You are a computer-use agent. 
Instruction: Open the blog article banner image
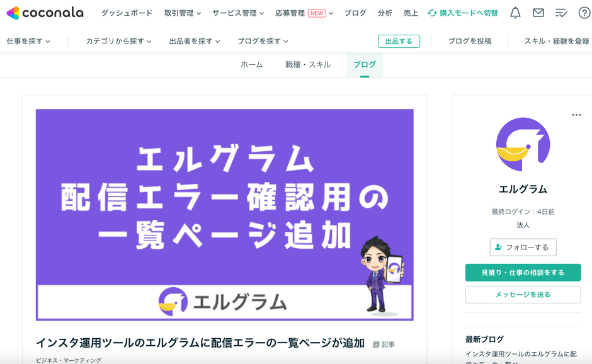pos(225,215)
